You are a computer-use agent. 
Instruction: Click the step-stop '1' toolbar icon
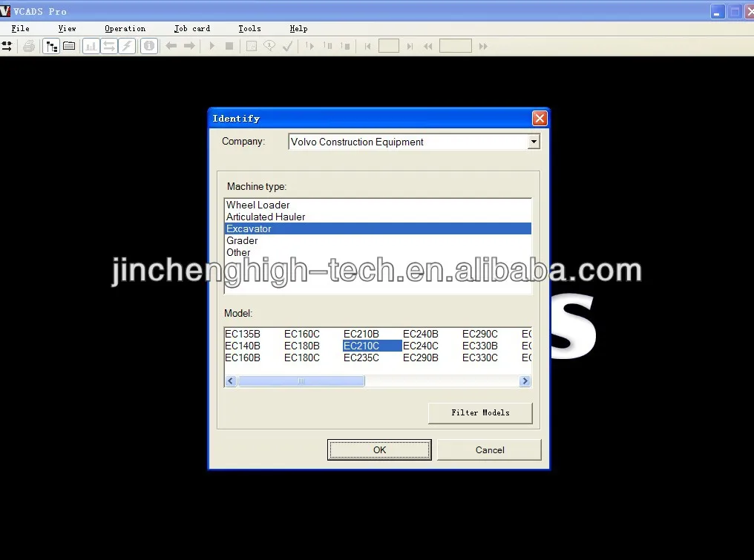click(x=345, y=46)
